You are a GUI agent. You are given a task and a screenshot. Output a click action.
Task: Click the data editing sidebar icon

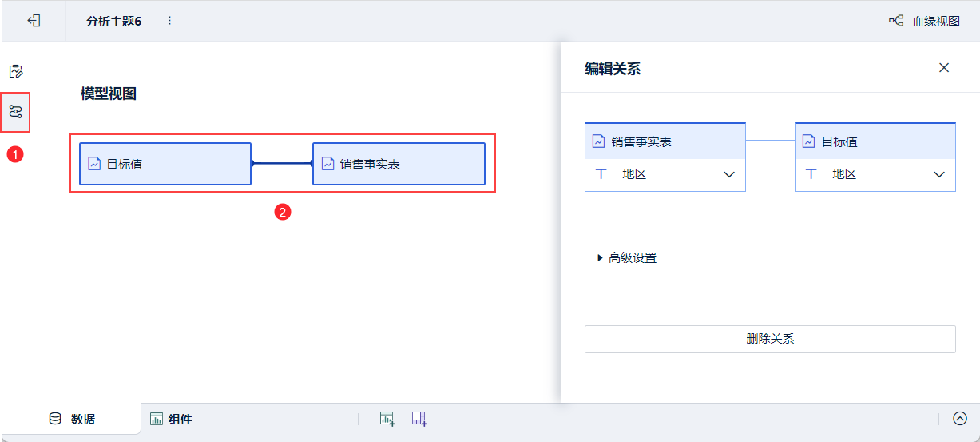tap(15, 71)
